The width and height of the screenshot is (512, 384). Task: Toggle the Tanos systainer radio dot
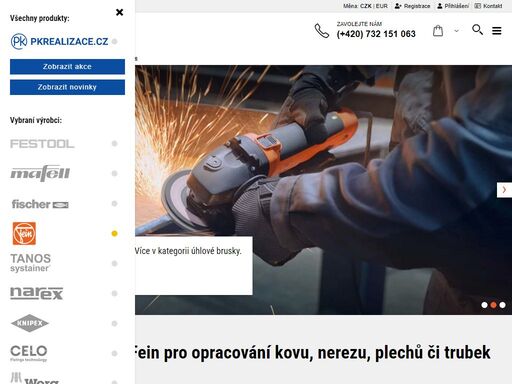coord(114,263)
